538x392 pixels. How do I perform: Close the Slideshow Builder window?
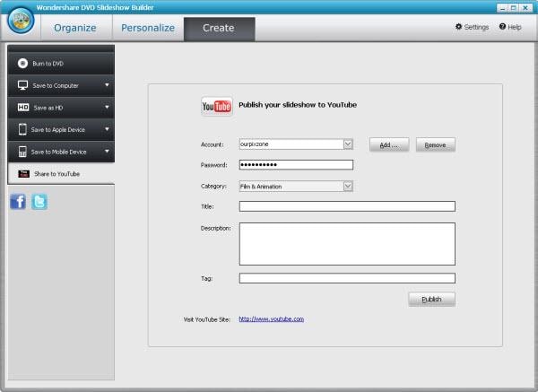[x=525, y=7]
